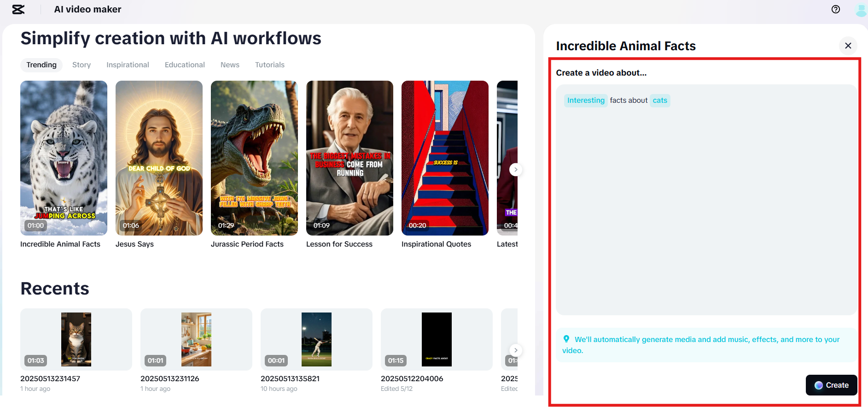Close the Incredible Animal Facts panel
This screenshot has height=407, width=868.
(x=848, y=46)
